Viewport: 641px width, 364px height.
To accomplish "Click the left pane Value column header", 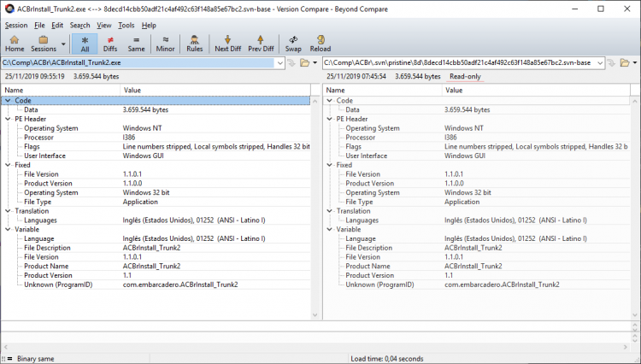I will tap(215, 91).
